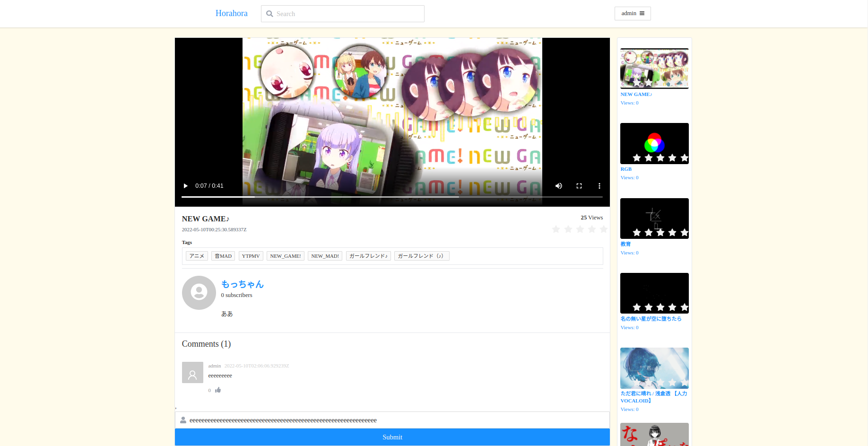
Task: Open the uploader's avatar profile picture
Action: tap(199, 293)
